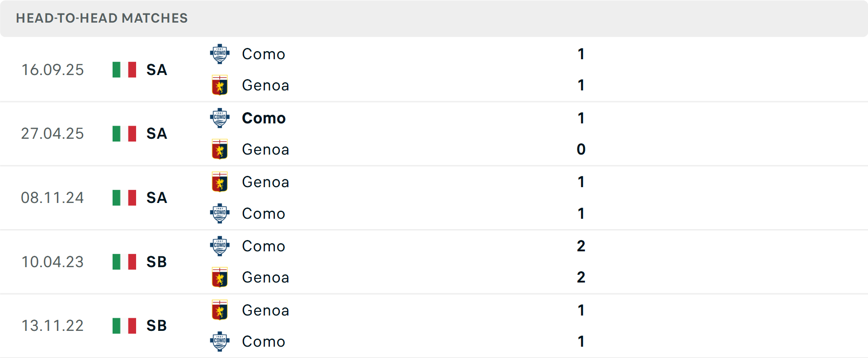Expand the 16.09.25 match row
Screen dimensions: 868x358
434,70
